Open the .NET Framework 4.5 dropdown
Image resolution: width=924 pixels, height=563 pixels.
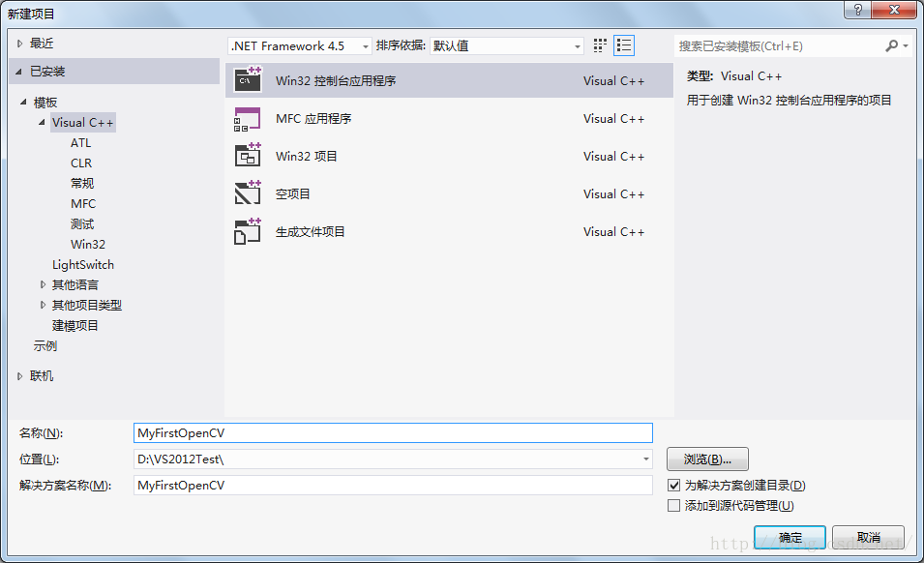coord(299,45)
